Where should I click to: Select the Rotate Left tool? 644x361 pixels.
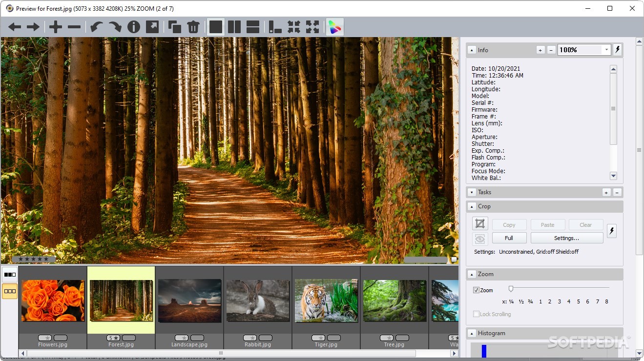pyautogui.click(x=96, y=27)
